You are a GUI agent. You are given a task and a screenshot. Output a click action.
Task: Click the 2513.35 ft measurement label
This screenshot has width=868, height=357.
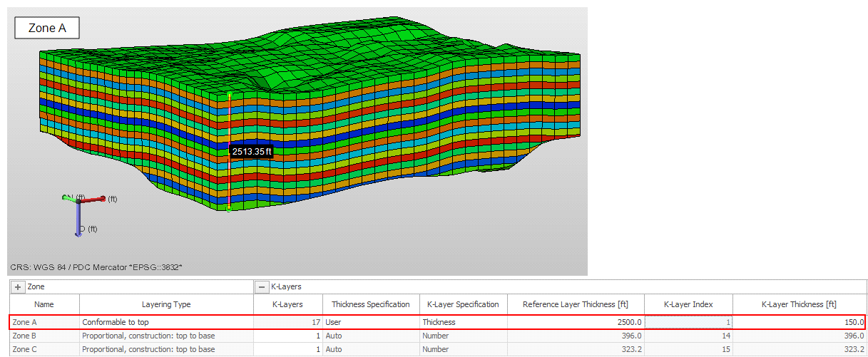pos(252,151)
